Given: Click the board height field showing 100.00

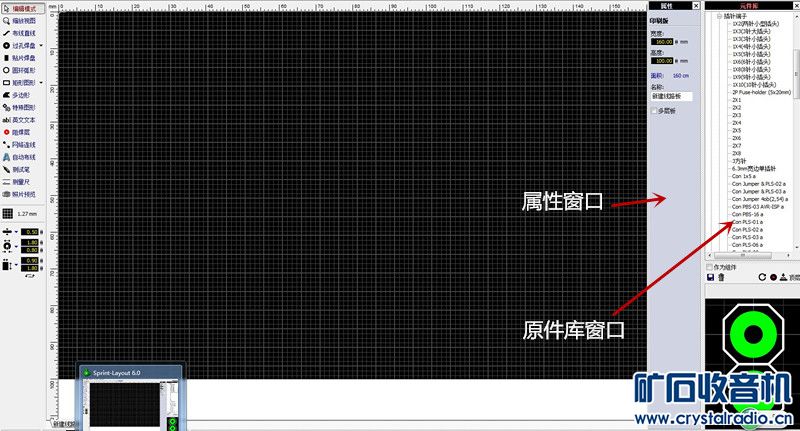Looking at the screenshot, I should [662, 61].
